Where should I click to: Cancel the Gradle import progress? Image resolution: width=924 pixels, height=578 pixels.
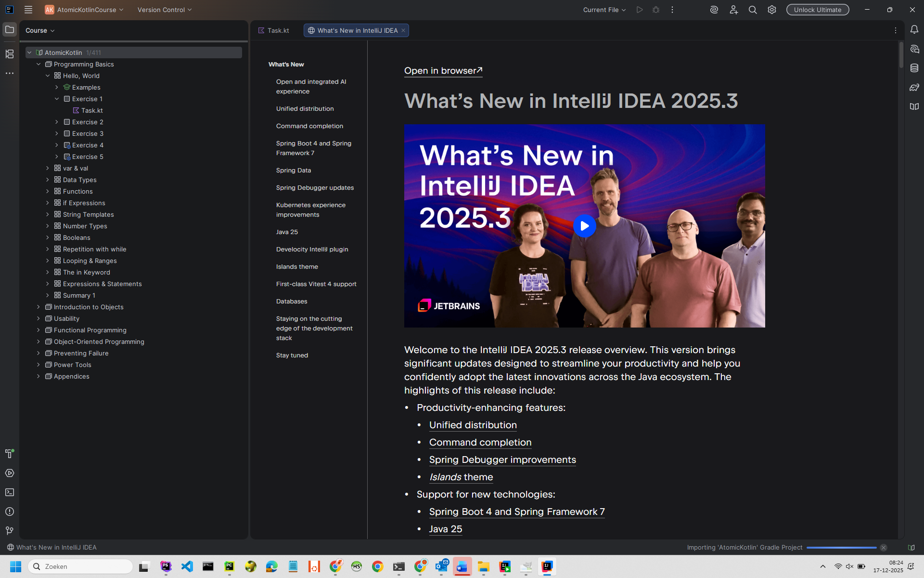coord(884,548)
